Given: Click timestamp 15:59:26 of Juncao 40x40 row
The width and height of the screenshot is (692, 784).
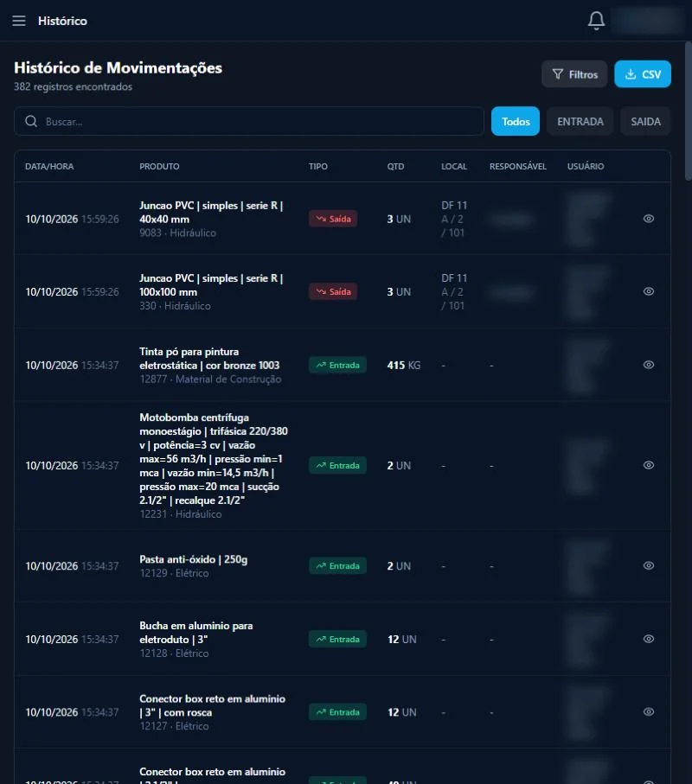Looking at the screenshot, I should coord(100,219).
